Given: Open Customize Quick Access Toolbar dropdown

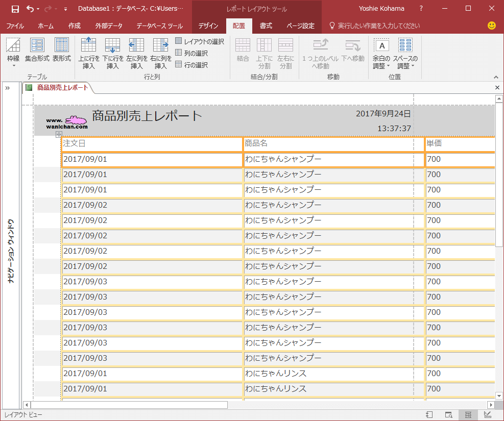Looking at the screenshot, I should [x=65, y=9].
